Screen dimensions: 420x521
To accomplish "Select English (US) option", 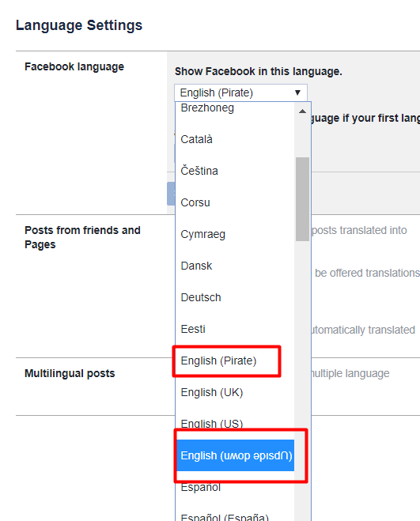I will pyautogui.click(x=235, y=424).
